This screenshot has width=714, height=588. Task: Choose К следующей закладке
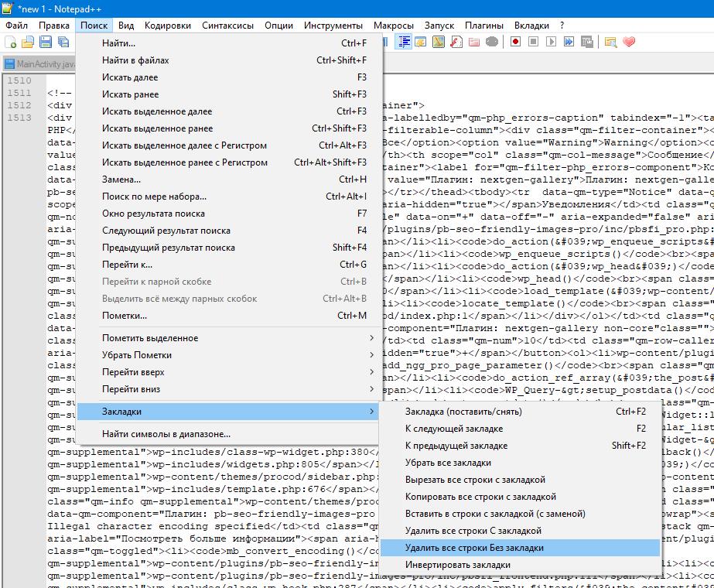coord(520,429)
